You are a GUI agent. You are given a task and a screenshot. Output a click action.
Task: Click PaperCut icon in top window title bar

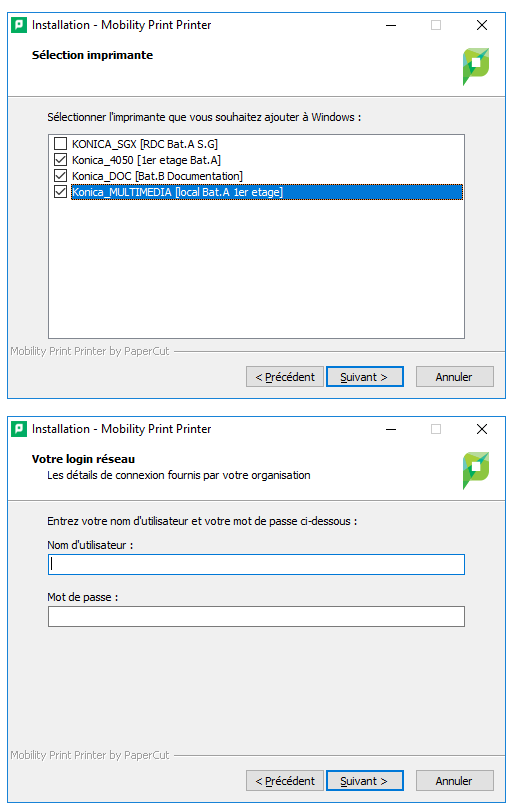pyautogui.click(x=19, y=25)
